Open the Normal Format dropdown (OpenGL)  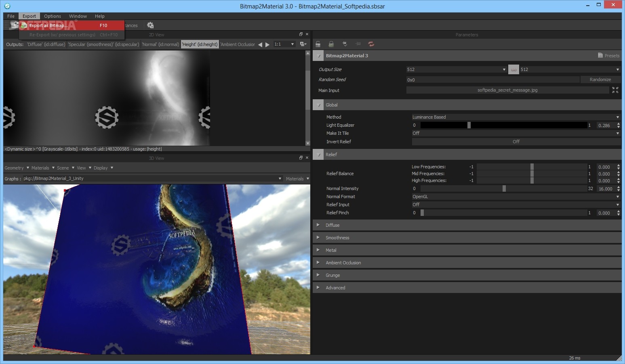coord(516,197)
